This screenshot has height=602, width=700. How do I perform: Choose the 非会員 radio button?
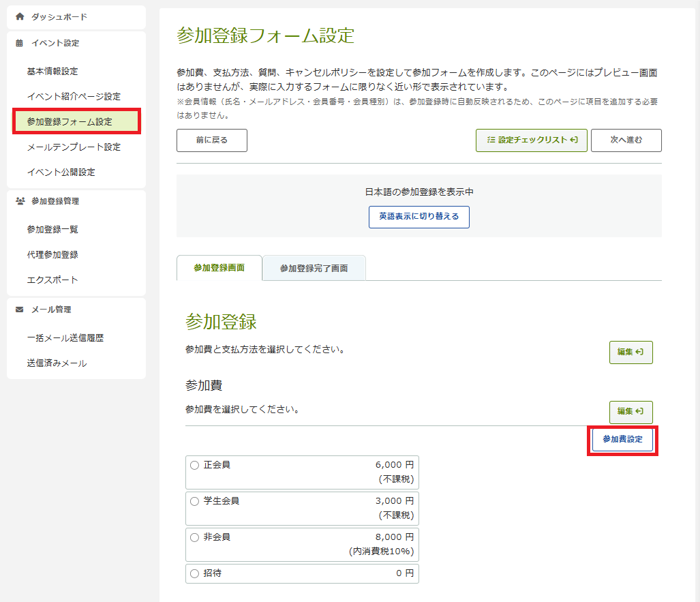point(195,537)
